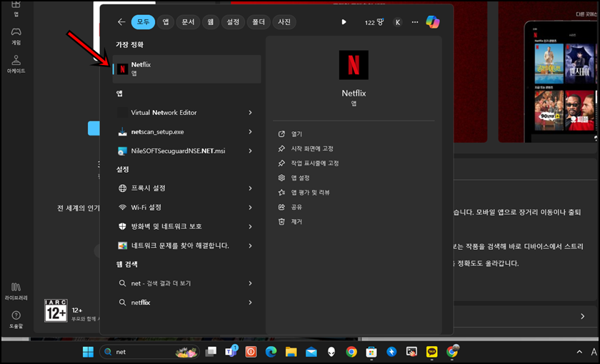
Task: Click the Windows Start button
Action: click(x=88, y=352)
